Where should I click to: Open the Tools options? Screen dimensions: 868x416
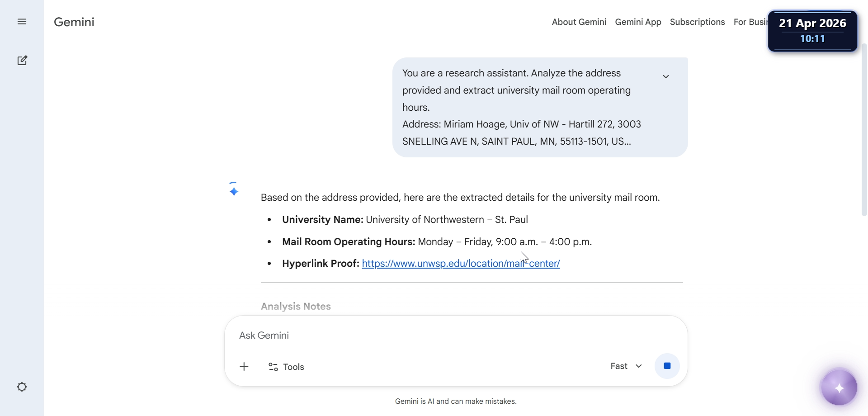pyautogui.click(x=286, y=367)
